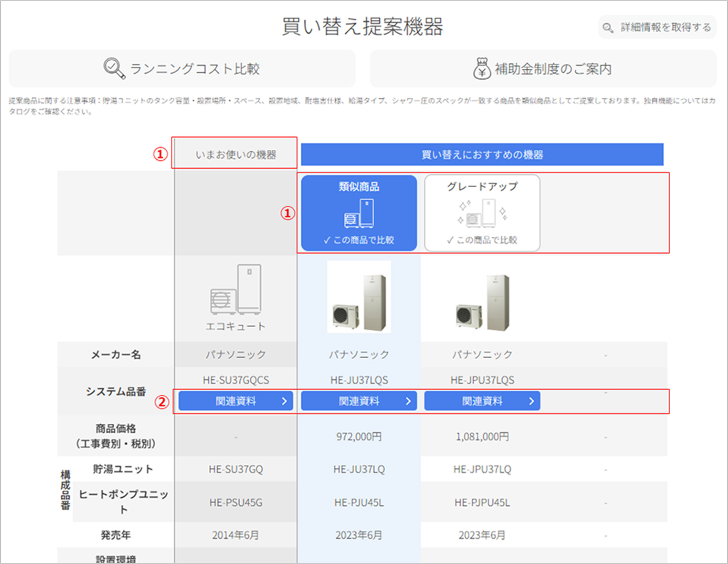
Task: Click the chevron on HE-JPU37LQS 関連資料
Action: tap(531, 401)
